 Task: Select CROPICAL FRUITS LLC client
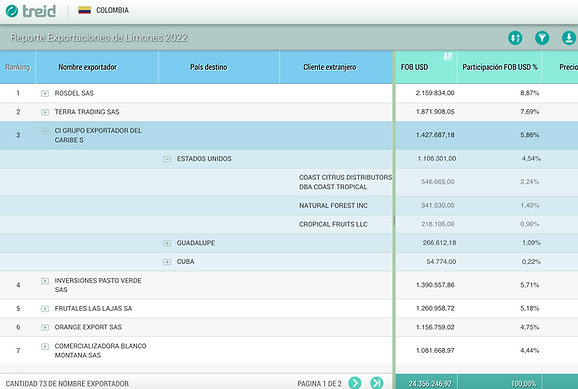[x=333, y=224]
